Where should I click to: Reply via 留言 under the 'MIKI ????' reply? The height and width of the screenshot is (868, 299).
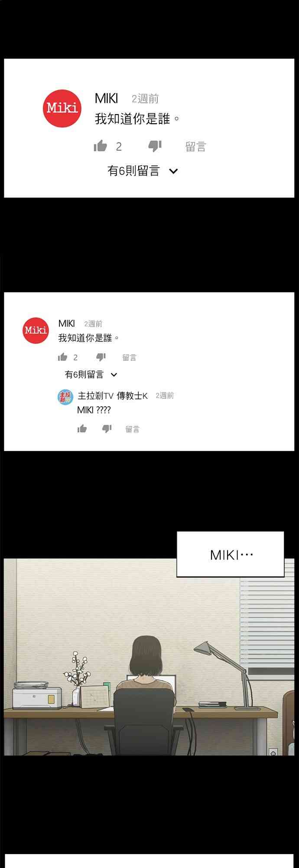tap(132, 429)
